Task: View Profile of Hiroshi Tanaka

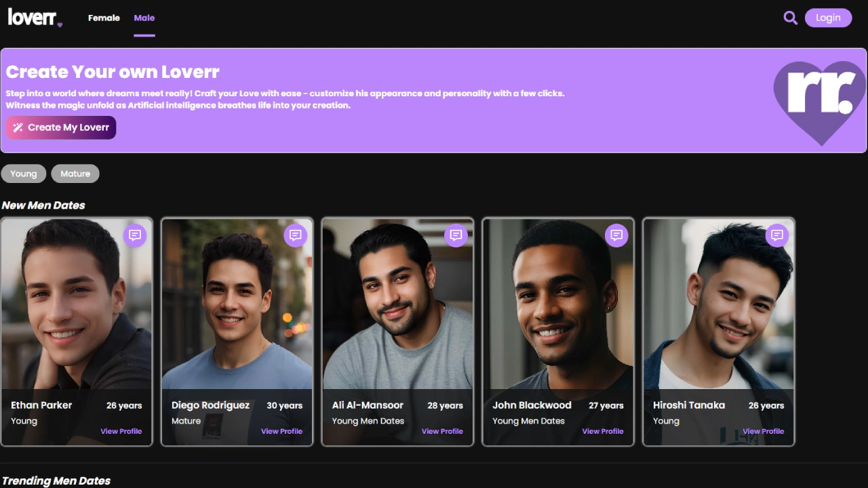Action: (763, 431)
